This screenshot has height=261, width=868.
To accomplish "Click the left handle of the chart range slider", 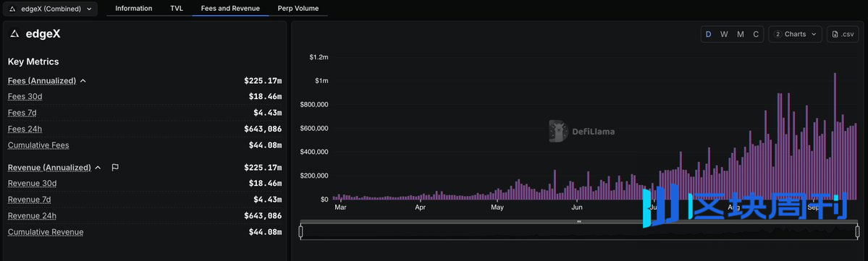I will tap(300, 231).
